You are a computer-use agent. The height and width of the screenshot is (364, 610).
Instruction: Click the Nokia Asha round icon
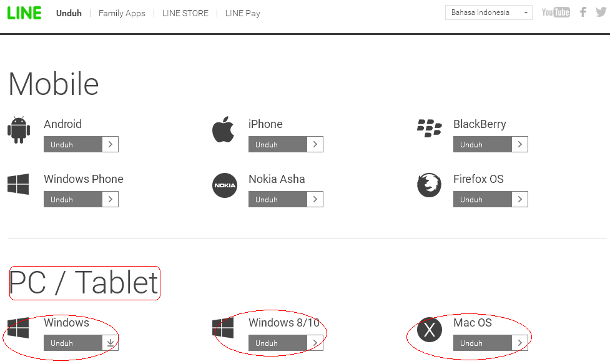pos(225,185)
